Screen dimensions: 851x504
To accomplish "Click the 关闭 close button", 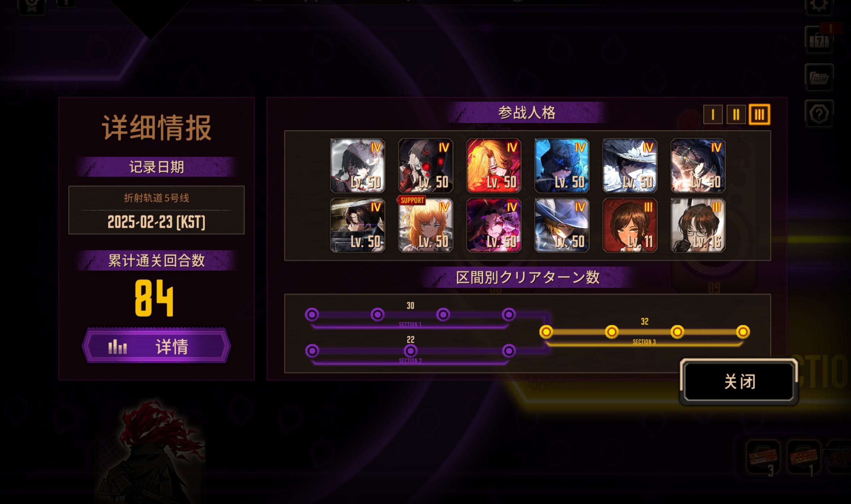I will (x=739, y=381).
